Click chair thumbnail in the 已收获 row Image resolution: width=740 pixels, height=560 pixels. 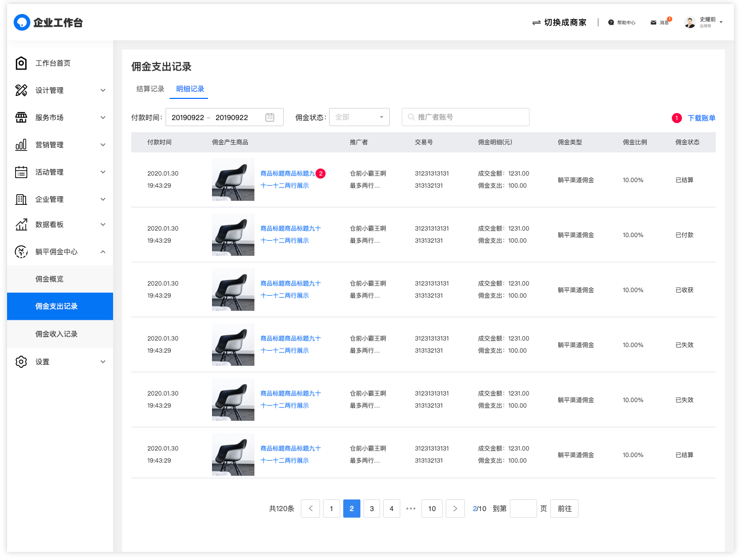tap(233, 290)
